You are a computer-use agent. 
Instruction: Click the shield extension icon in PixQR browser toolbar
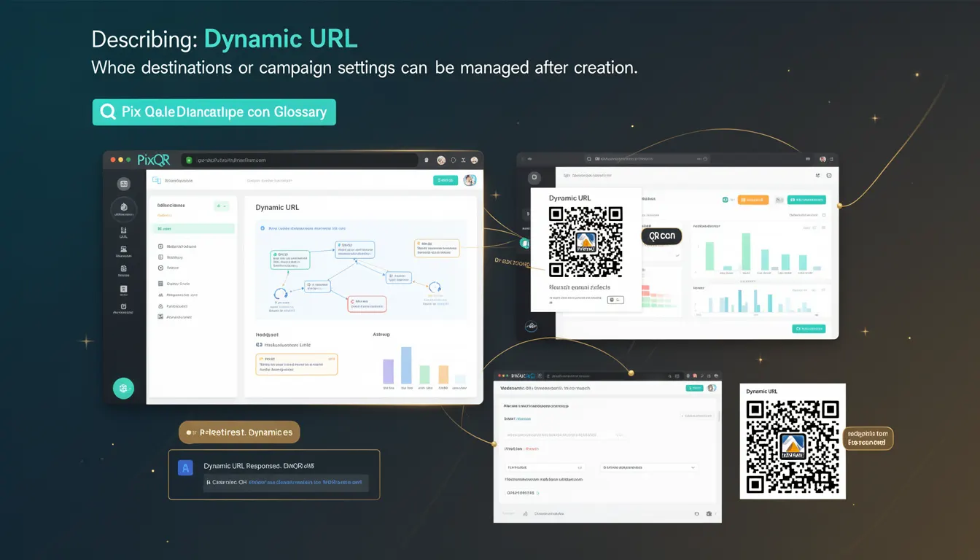point(427,160)
